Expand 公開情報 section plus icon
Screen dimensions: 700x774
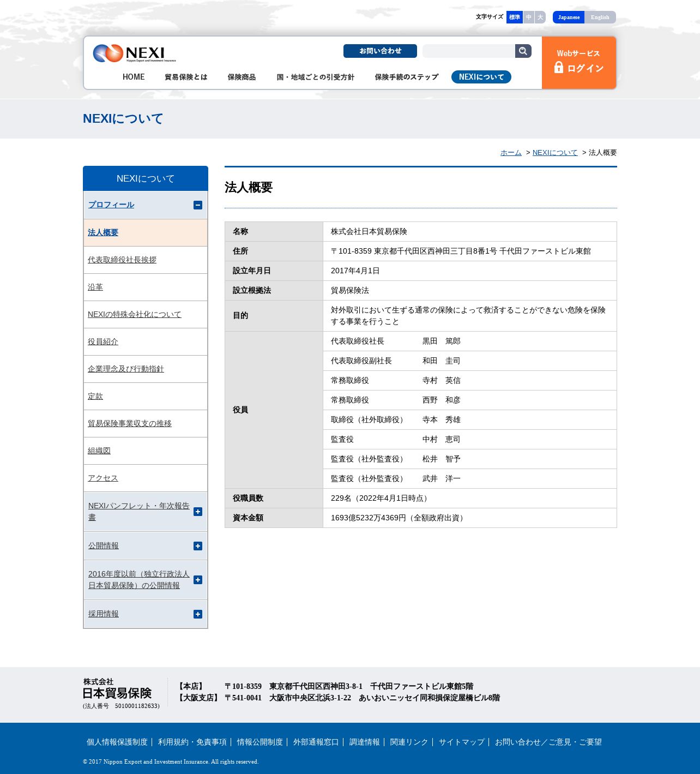coord(198,546)
